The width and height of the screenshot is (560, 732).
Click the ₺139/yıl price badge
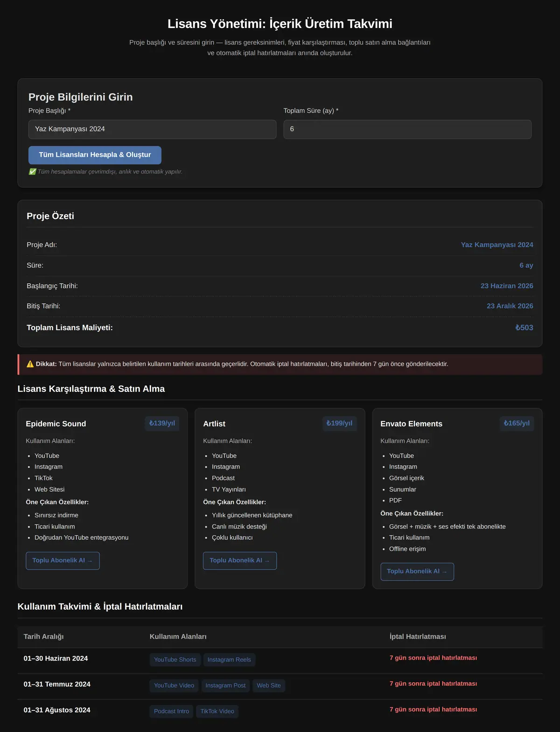point(162,423)
